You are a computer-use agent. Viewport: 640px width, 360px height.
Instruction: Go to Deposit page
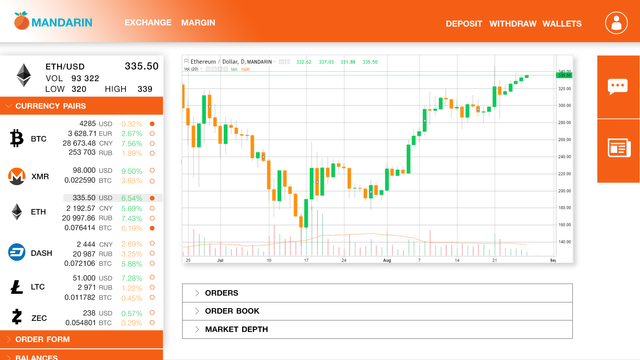464,24
